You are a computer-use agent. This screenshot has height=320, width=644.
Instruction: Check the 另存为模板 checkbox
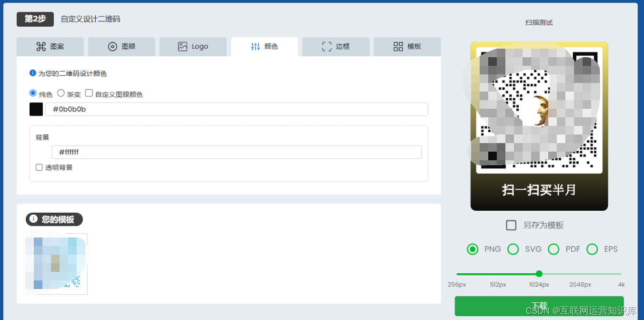click(511, 225)
